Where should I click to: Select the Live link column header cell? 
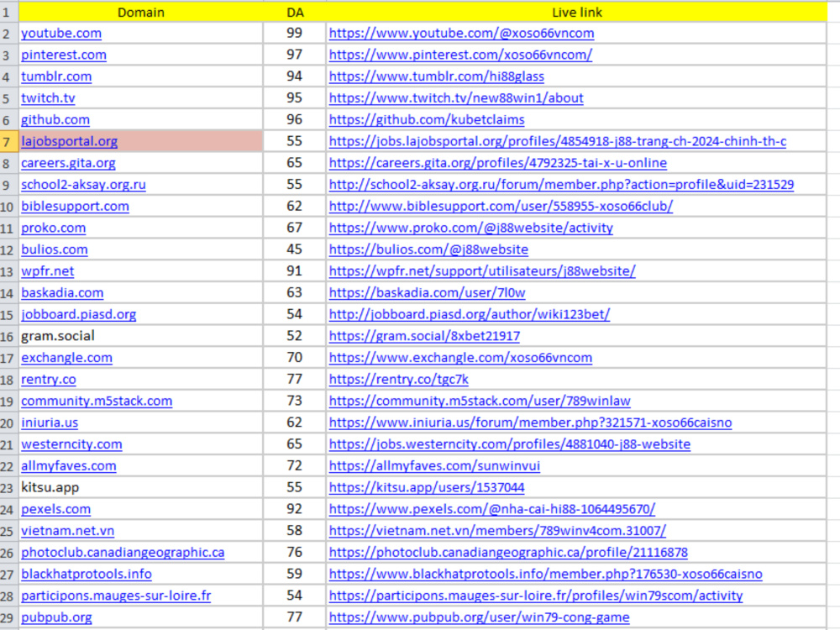pos(576,13)
